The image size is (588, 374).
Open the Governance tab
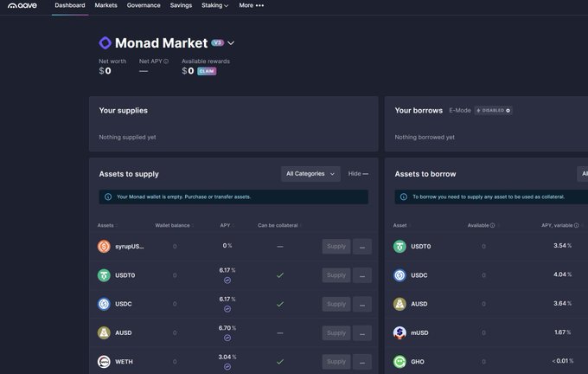click(x=144, y=5)
